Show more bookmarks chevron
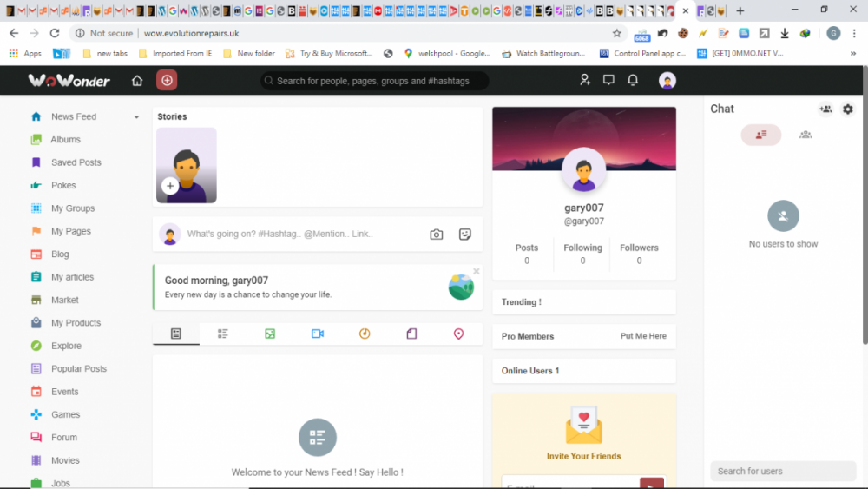This screenshot has width=868, height=489. coord(853,54)
